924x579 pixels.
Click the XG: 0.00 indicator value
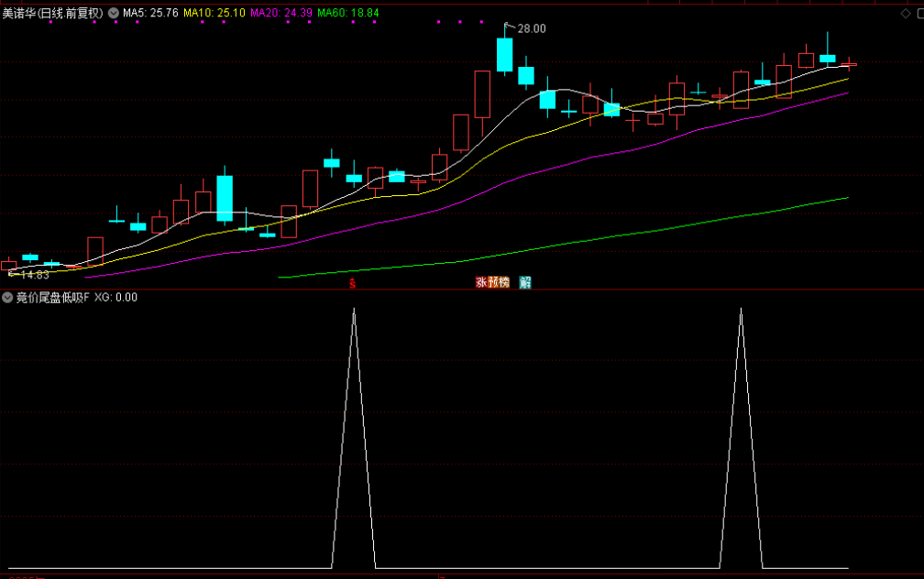[115, 298]
